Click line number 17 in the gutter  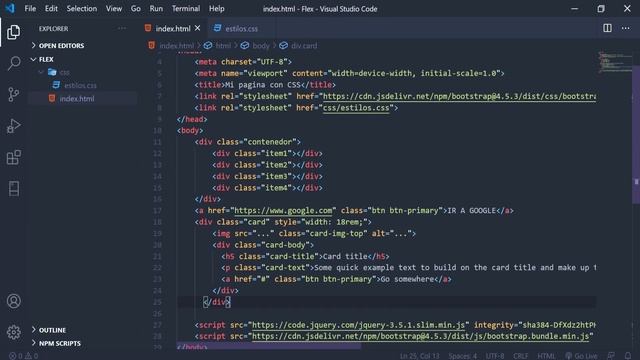[158, 211]
